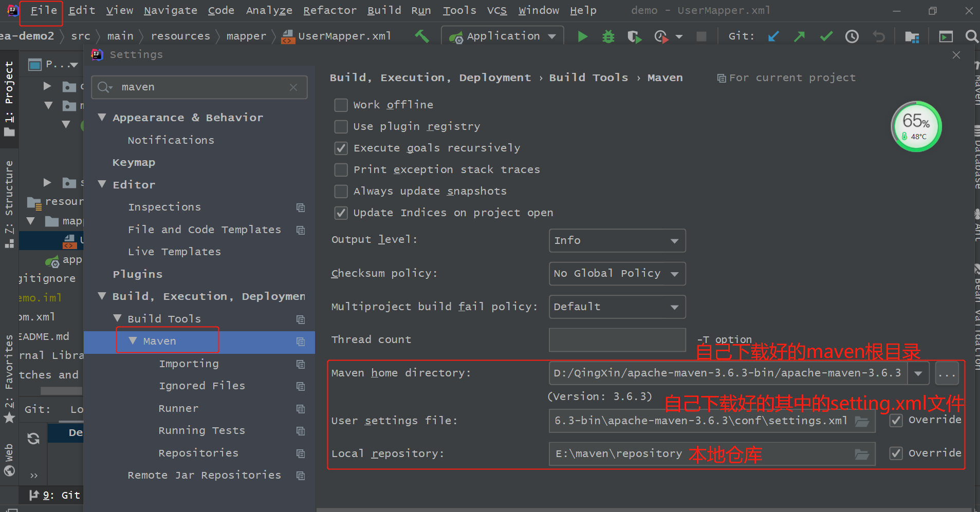Click the refresh icon in Git panel
This screenshot has width=980, height=512.
point(33,438)
